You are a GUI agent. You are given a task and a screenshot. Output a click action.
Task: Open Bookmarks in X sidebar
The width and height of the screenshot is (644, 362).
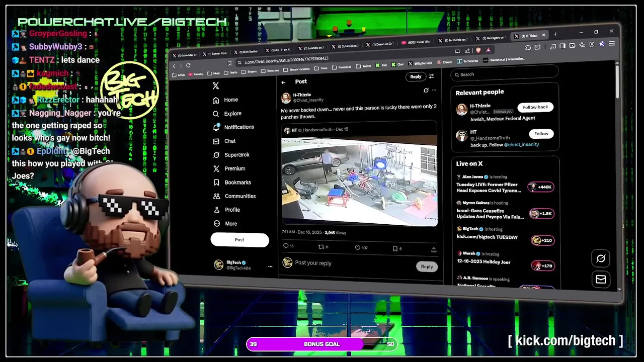[232, 183]
